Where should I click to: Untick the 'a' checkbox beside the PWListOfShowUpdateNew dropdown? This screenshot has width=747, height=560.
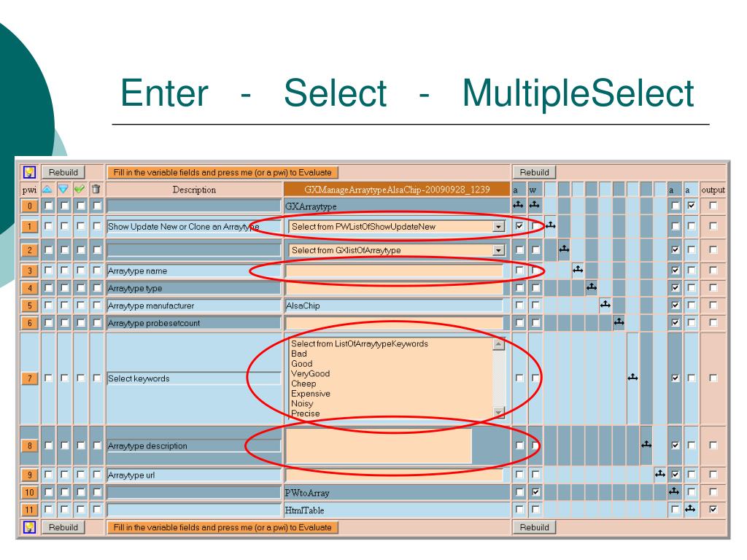(519, 226)
